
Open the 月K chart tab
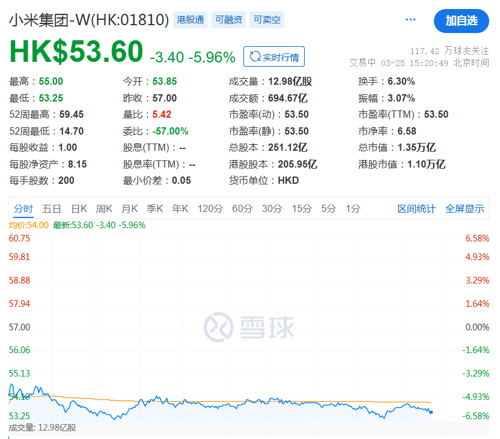click(x=129, y=209)
